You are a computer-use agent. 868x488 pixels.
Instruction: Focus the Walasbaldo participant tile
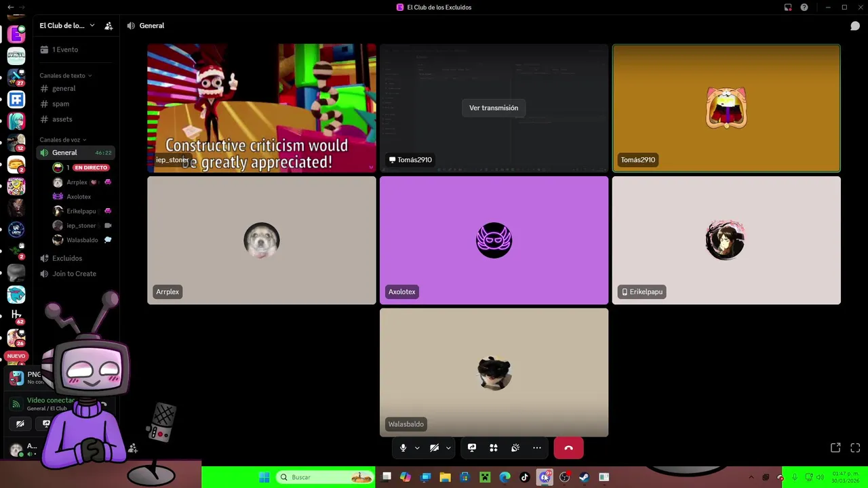(x=494, y=373)
